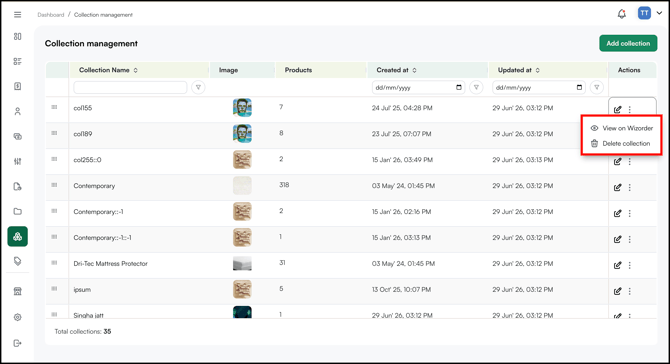Open the notifications bell
The image size is (670, 364).
pyautogui.click(x=622, y=14)
